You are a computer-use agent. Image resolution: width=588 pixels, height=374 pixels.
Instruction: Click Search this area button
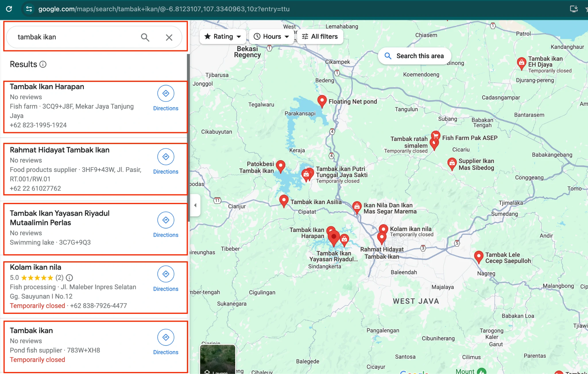pyautogui.click(x=414, y=56)
